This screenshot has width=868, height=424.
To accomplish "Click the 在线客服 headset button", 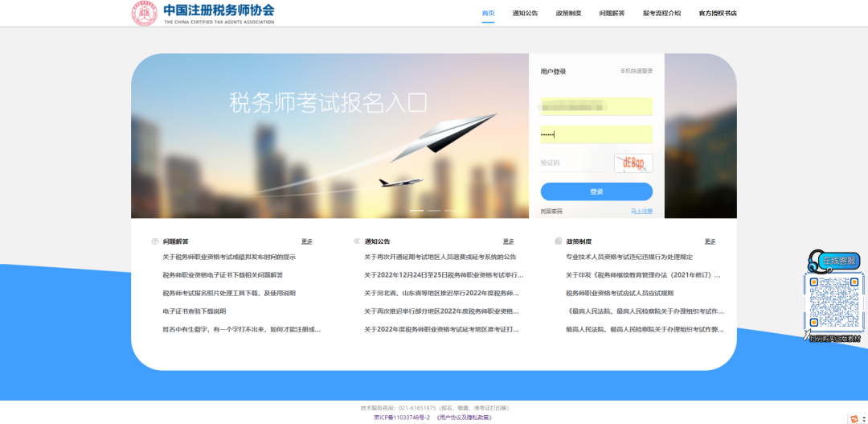I will tap(833, 261).
